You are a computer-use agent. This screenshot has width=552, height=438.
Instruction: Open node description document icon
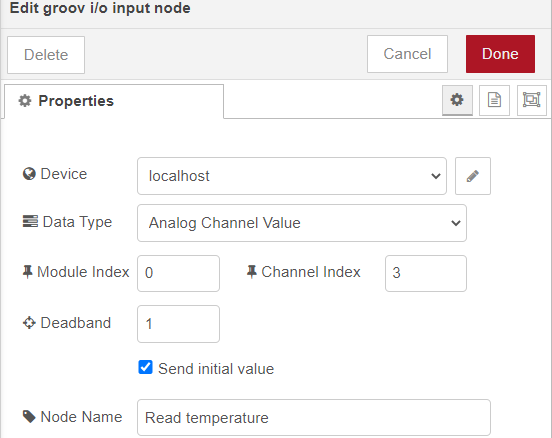(x=494, y=100)
